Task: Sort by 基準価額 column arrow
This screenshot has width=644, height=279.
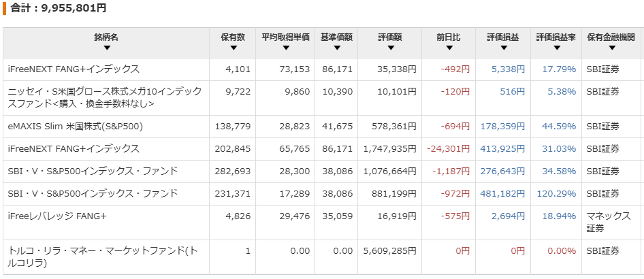Action: [337, 48]
